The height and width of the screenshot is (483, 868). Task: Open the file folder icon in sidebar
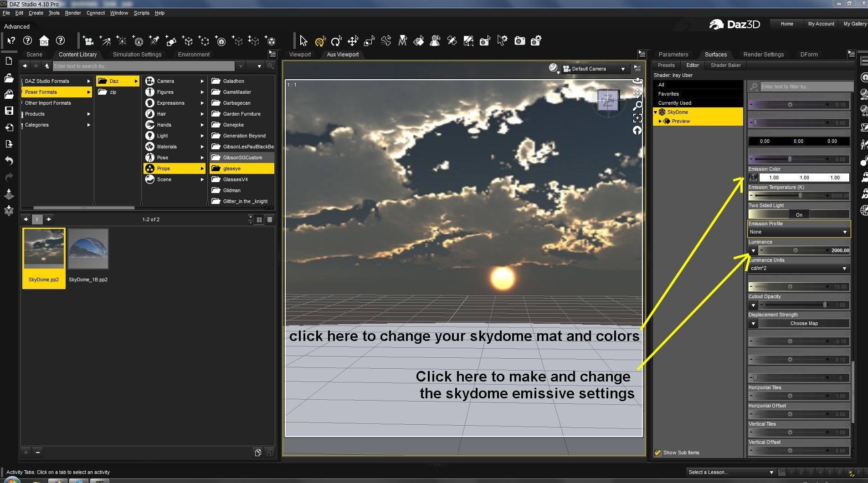coord(9,78)
